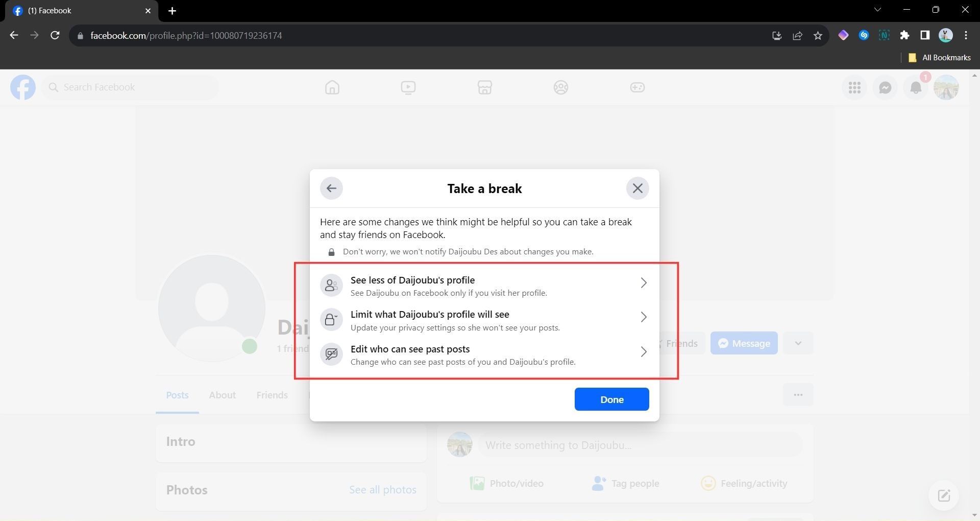Close the Facebook browser tab
This screenshot has width=980, height=521.
pos(148,11)
